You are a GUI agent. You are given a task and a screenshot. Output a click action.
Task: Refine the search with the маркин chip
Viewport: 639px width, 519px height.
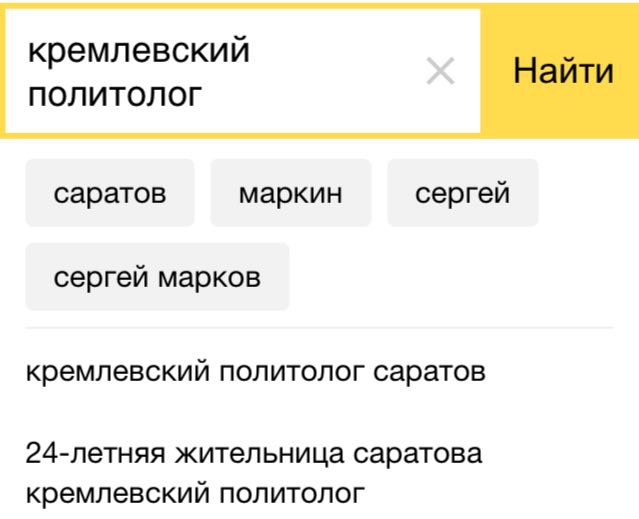(290, 193)
